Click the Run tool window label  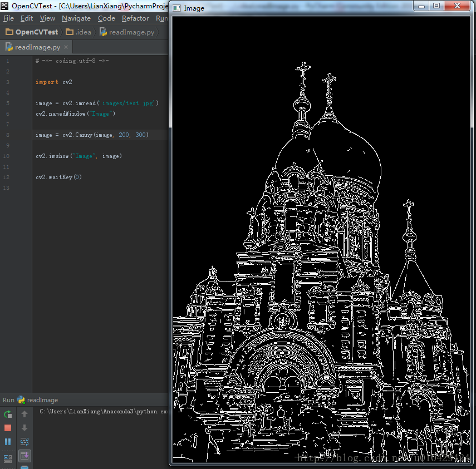click(x=8, y=400)
